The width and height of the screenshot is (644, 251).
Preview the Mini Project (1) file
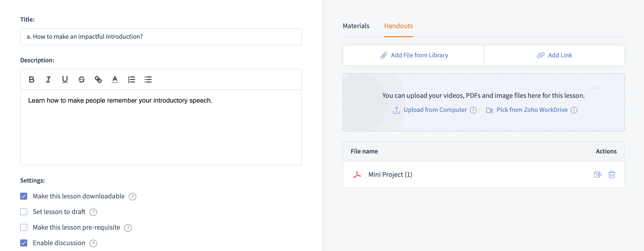[x=598, y=175]
